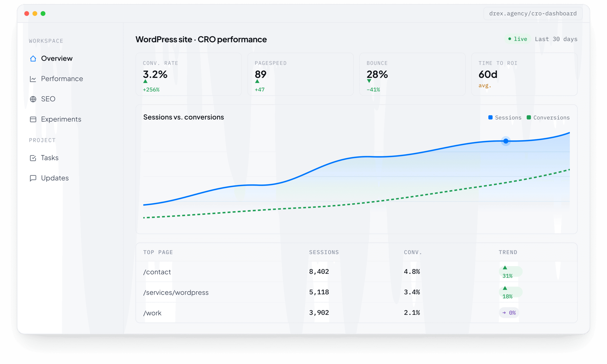Open the /work page row
Screen dimensions: 607x364
pyautogui.click(x=357, y=313)
